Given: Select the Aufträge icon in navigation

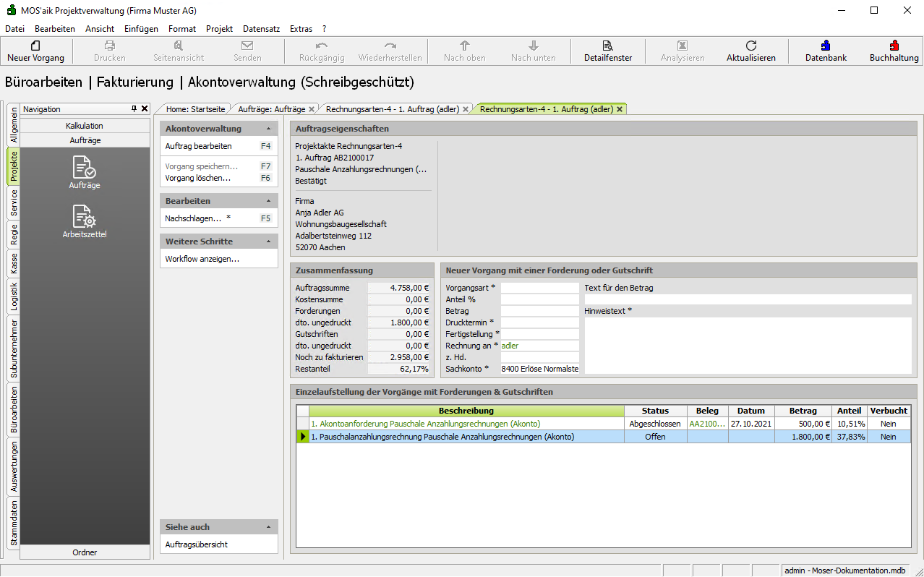Looking at the screenshot, I should (85, 168).
